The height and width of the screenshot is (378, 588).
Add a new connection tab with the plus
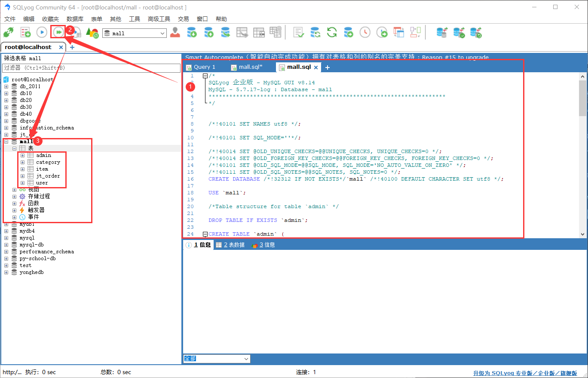coord(72,47)
